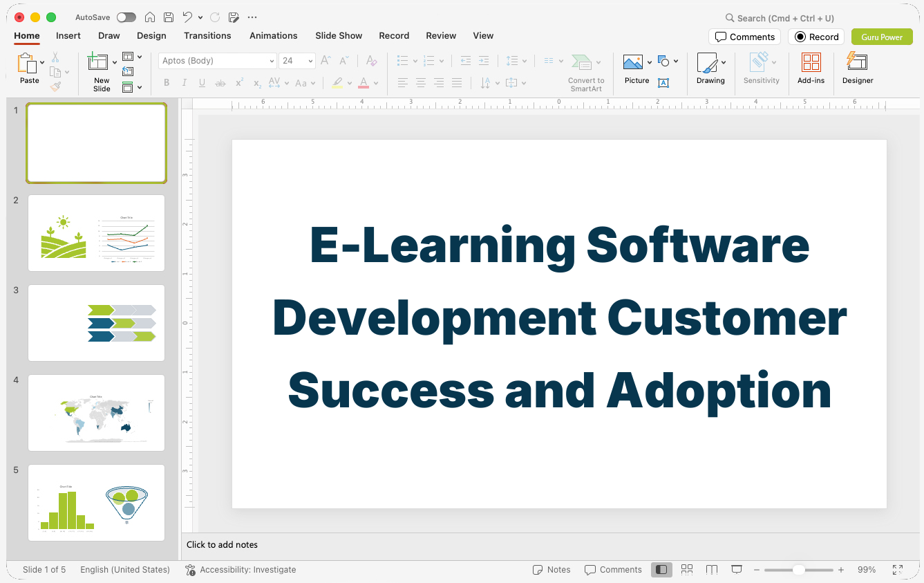Click Accessibility: Investigate in status bar
Viewport: 924px width, 583px height.
241,570
